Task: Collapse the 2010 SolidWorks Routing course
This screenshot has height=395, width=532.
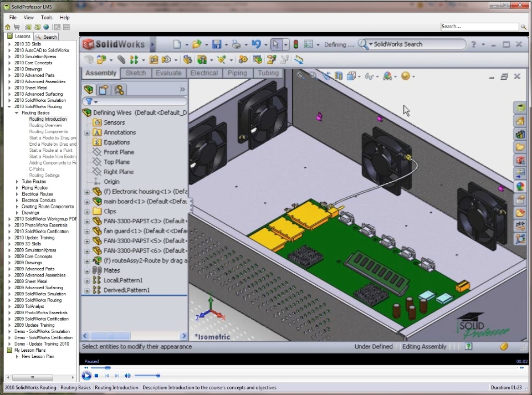Action: (9, 106)
